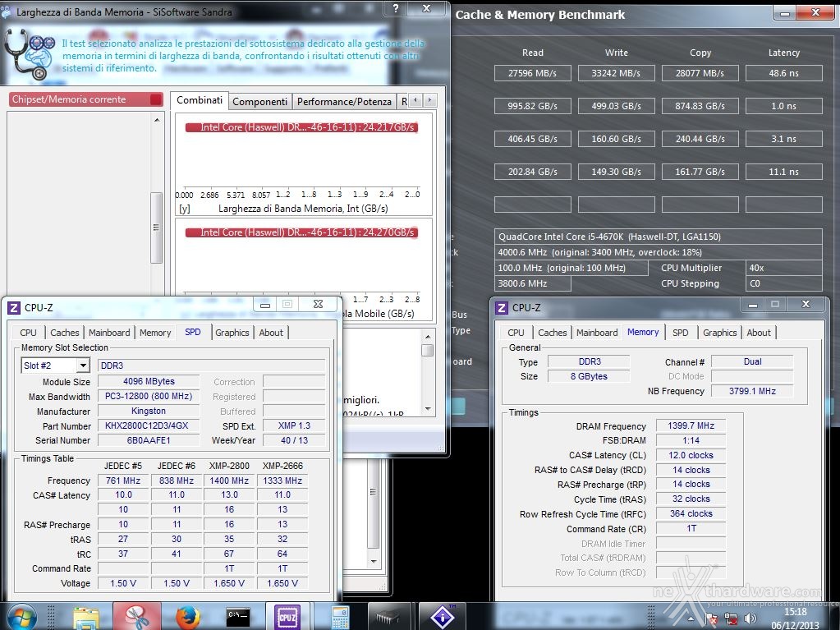The image size is (840, 630).
Task: Open SiSoftware Sandra taskbar icon
Action: point(443,617)
